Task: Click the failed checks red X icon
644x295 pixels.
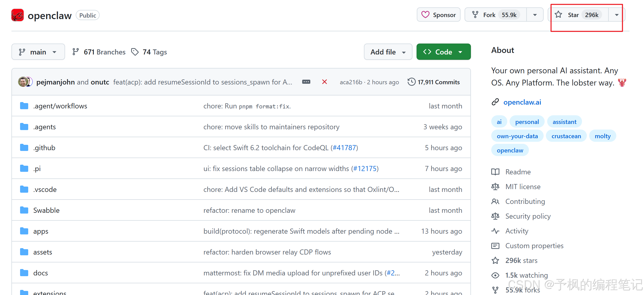Action: tap(324, 82)
